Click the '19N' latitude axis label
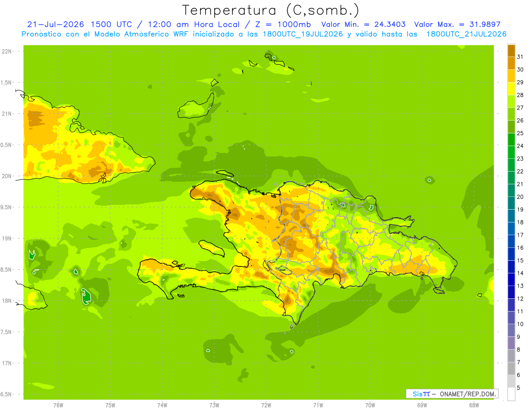 pyautogui.click(x=7, y=239)
